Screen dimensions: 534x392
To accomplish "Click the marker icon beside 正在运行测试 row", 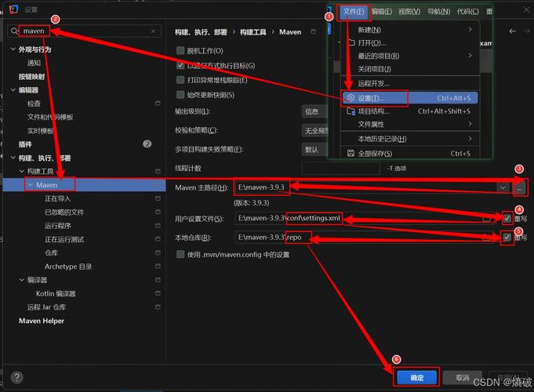I will coord(158,239).
